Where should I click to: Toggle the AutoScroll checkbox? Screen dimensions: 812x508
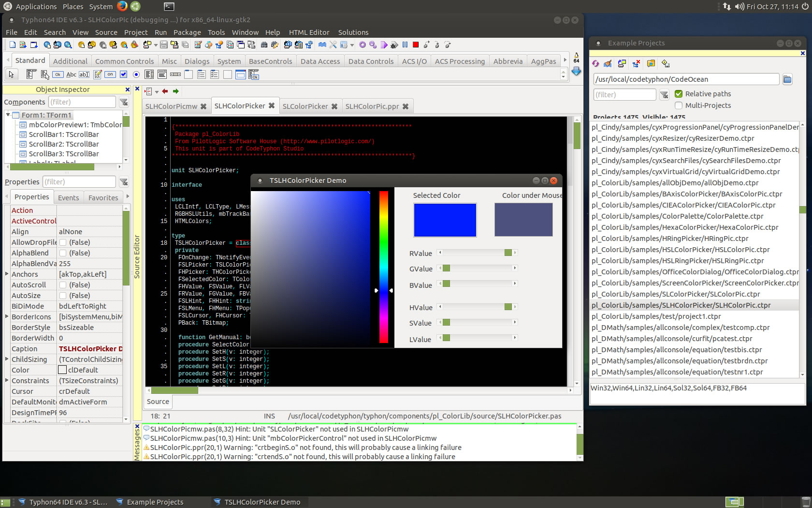[x=63, y=285]
